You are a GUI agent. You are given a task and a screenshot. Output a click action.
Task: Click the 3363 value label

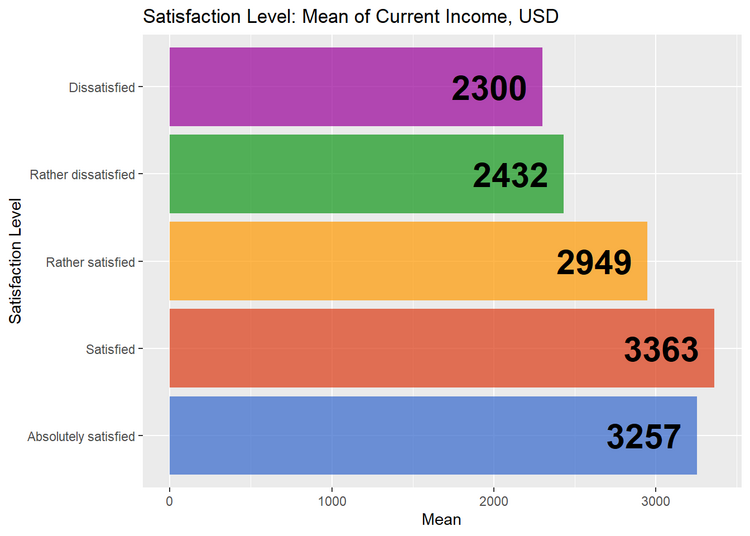tap(661, 350)
